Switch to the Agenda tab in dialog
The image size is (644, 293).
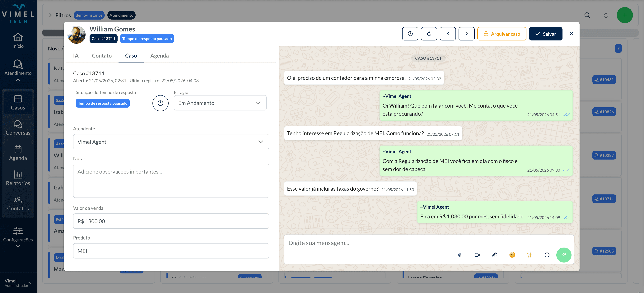click(x=160, y=56)
